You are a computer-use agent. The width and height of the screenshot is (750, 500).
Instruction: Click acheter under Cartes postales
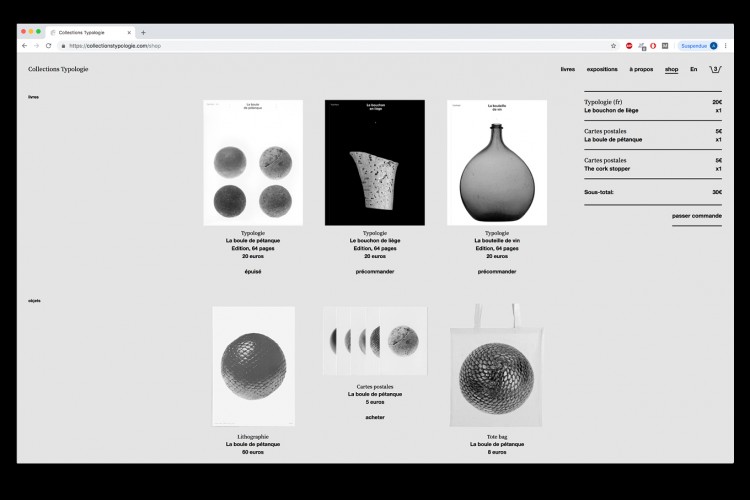[x=375, y=417]
